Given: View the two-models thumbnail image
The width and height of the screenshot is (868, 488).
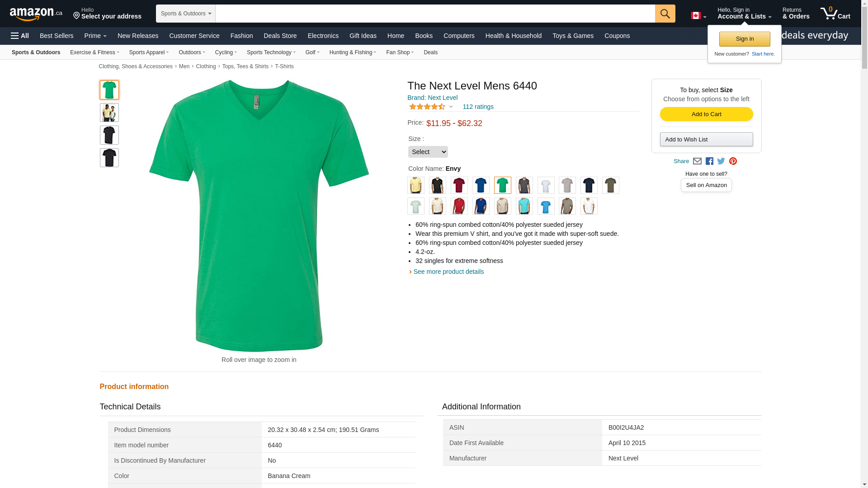Looking at the screenshot, I should point(109,113).
